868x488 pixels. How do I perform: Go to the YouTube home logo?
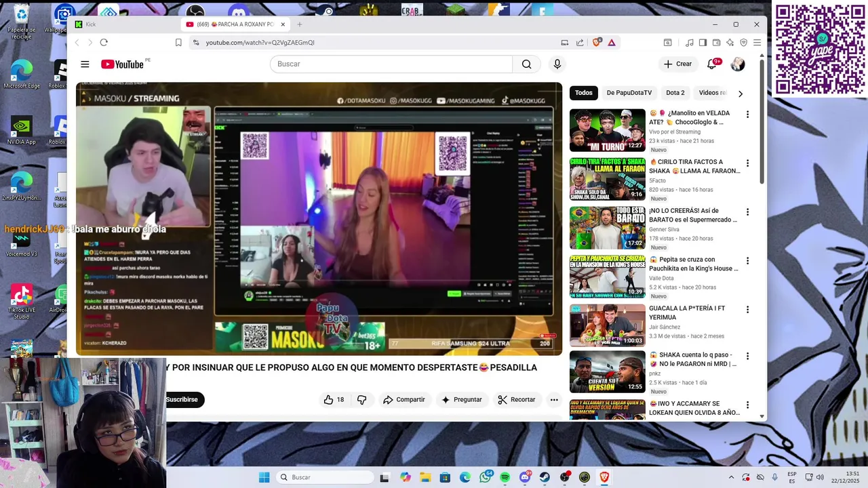123,64
